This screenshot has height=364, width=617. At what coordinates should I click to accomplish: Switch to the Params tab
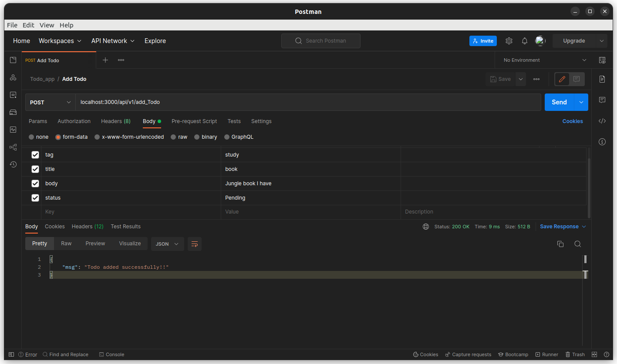[x=38, y=121]
